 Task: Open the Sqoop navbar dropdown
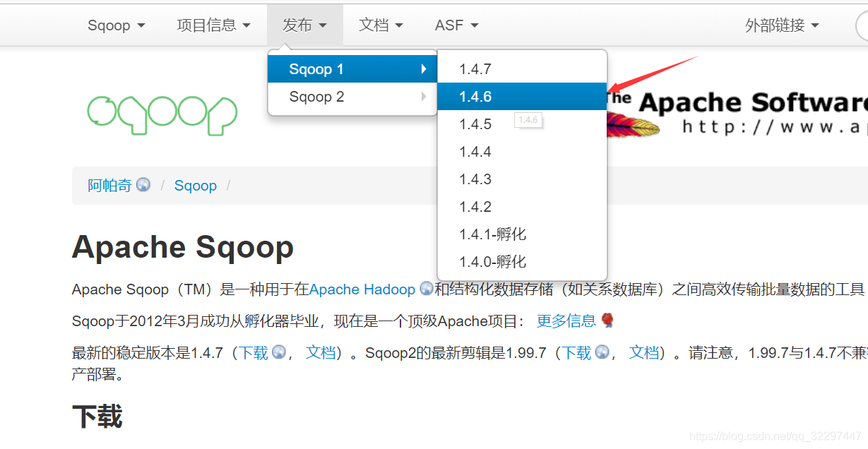tap(116, 25)
